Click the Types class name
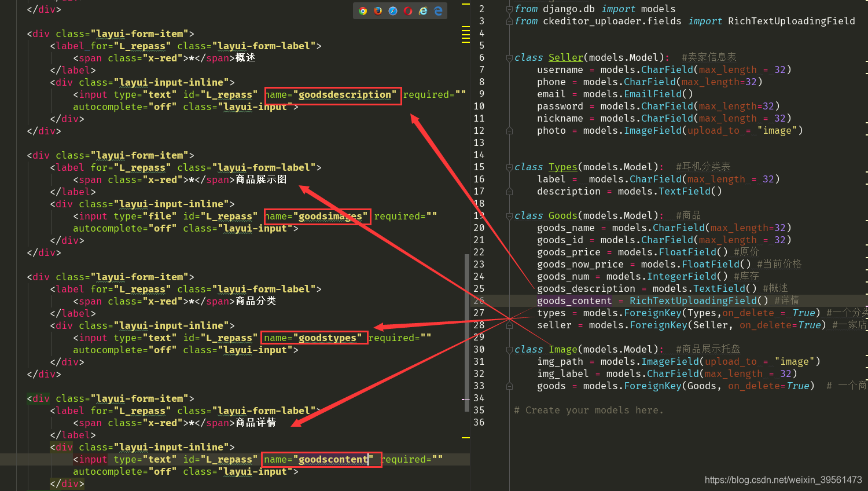 563,167
